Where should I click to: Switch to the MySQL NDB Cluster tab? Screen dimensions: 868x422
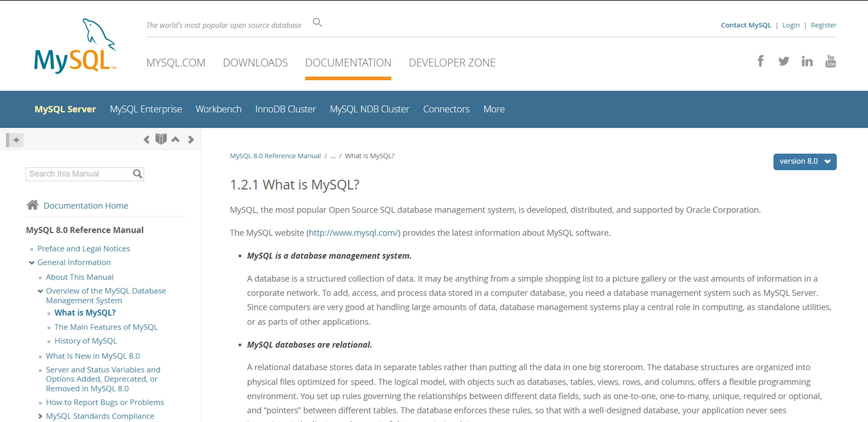coord(369,109)
